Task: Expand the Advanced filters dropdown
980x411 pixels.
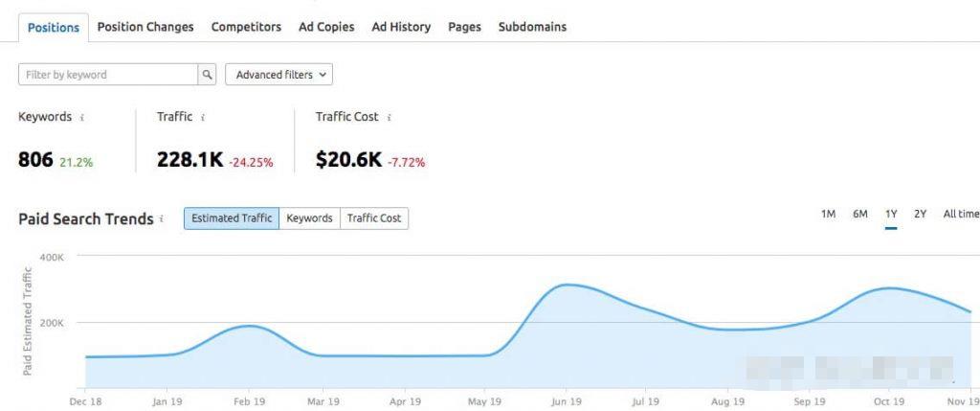Action: [278, 75]
